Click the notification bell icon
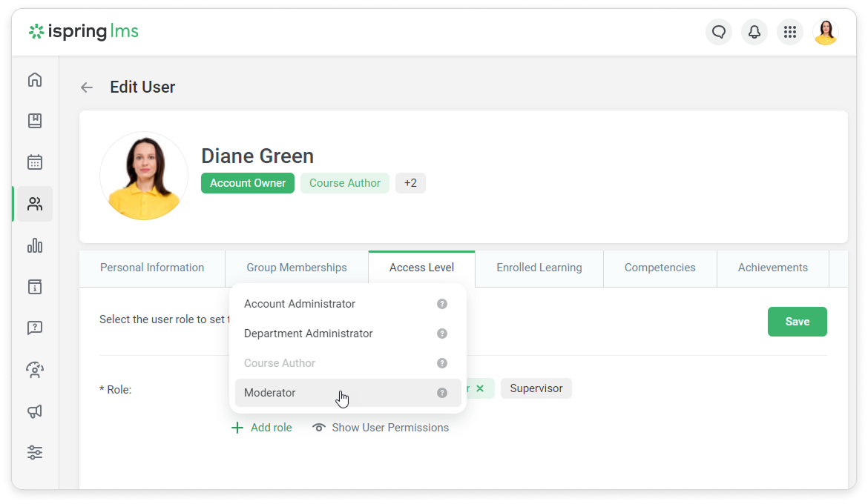Screen dimensions: 868x504 click(x=754, y=32)
